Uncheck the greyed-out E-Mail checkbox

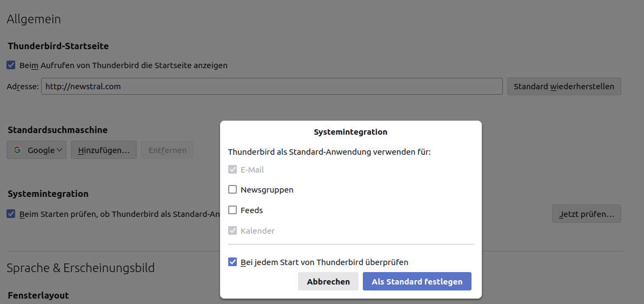[233, 169]
